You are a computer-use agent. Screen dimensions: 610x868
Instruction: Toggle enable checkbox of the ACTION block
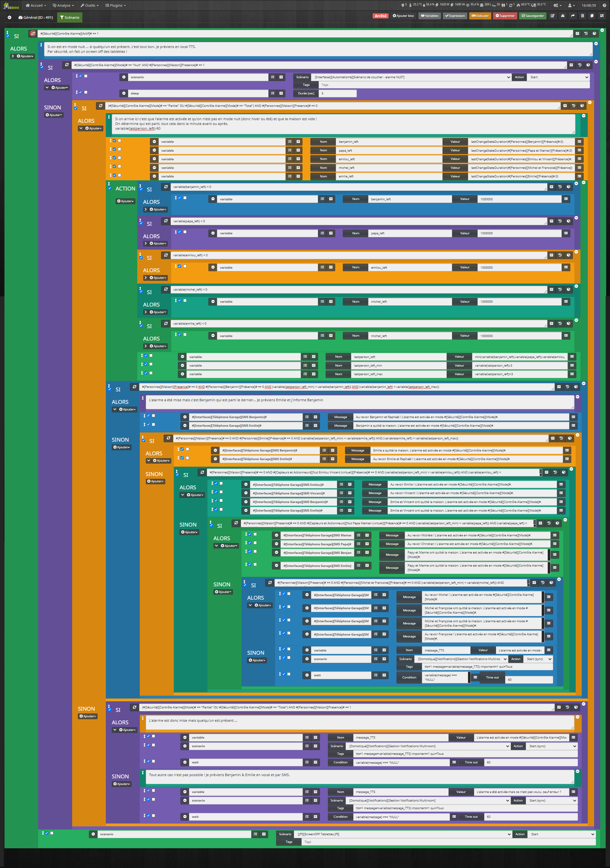pos(110,188)
